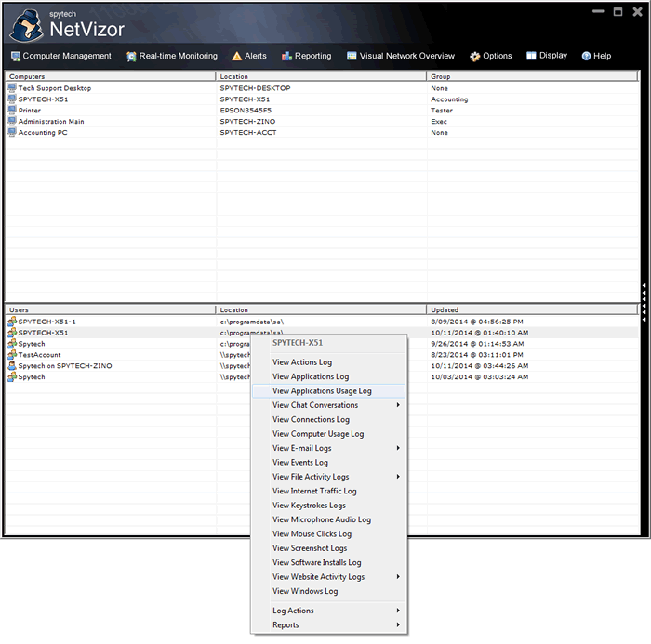Screen dimensions: 651x644
Task: Click the Display toolbar icon
Action: pos(531,56)
